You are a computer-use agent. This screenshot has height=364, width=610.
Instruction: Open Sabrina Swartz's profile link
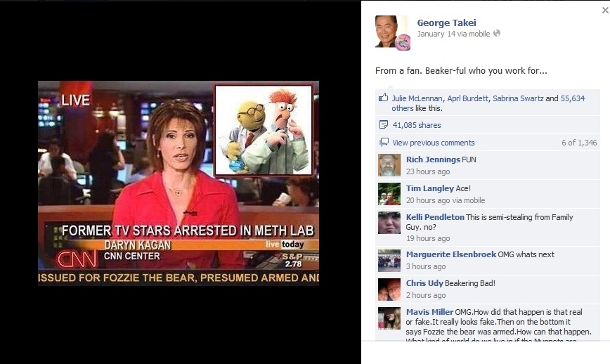pyautogui.click(x=518, y=98)
